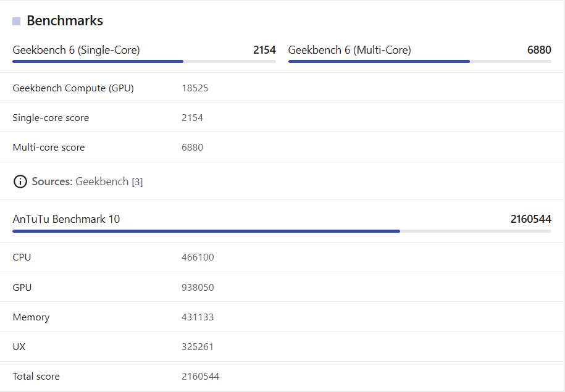Click the square bullet icon beside Benchmarks
Viewport: 565px width, 392px height.
16,21
